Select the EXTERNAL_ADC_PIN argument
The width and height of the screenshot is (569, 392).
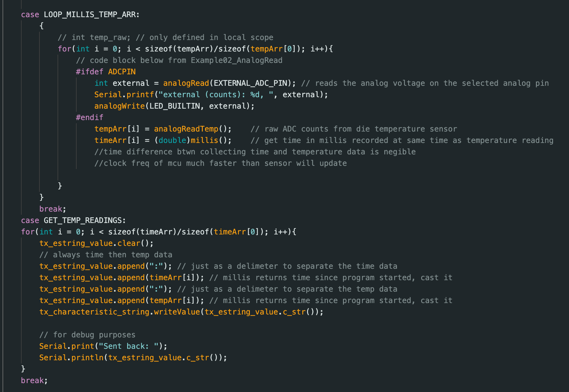click(250, 83)
